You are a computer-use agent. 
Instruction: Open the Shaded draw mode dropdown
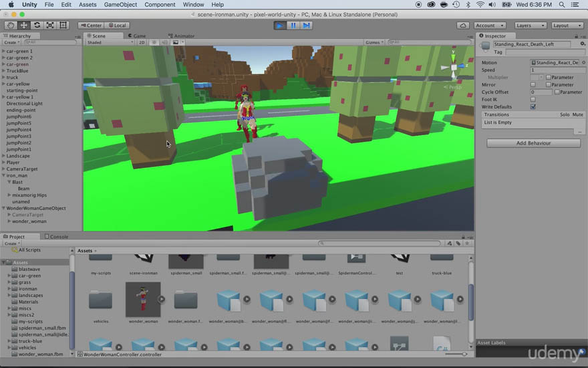click(x=110, y=42)
